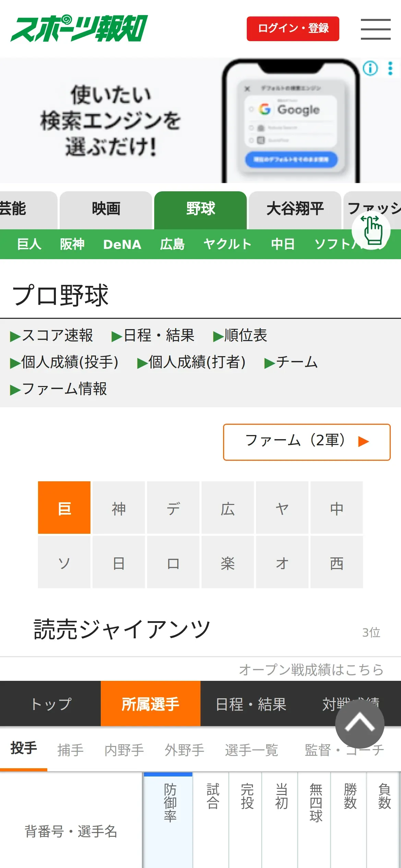The height and width of the screenshot is (868, 401).
Task: Select the 広 (Hiroshima) team tile
Action: (228, 508)
